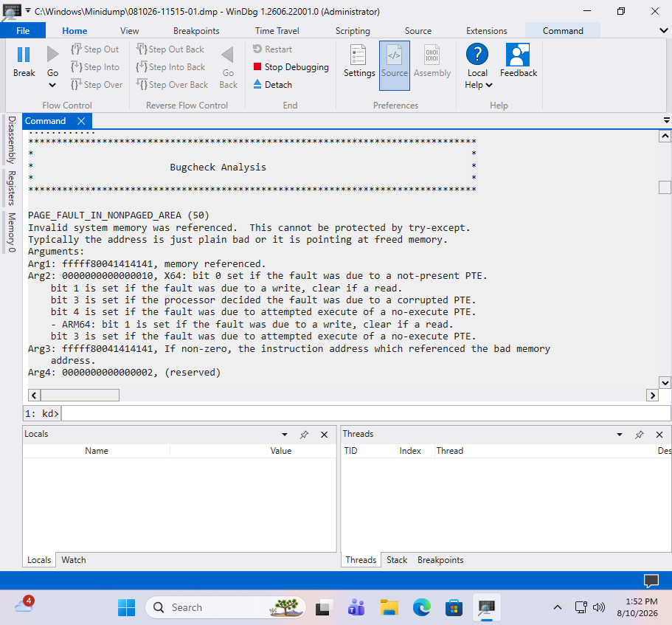This screenshot has height=625, width=672.
Task: Expand the Local Help dropdown arrow
Action: tap(489, 85)
